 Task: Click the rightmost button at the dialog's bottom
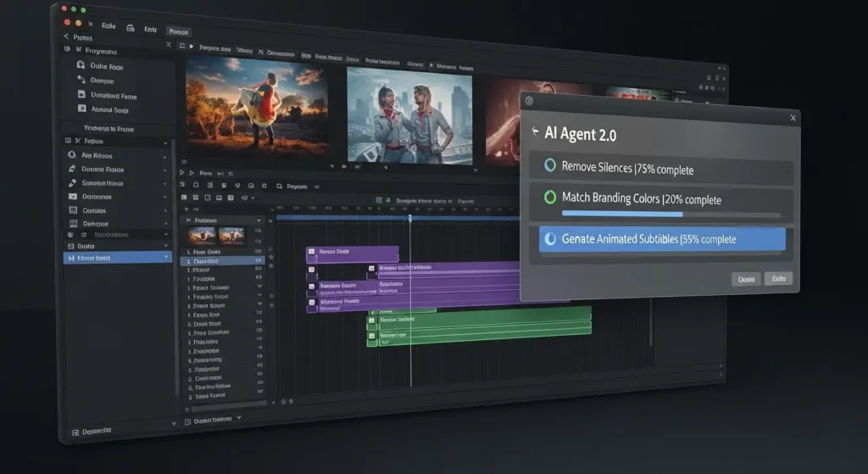pyautogui.click(x=778, y=279)
